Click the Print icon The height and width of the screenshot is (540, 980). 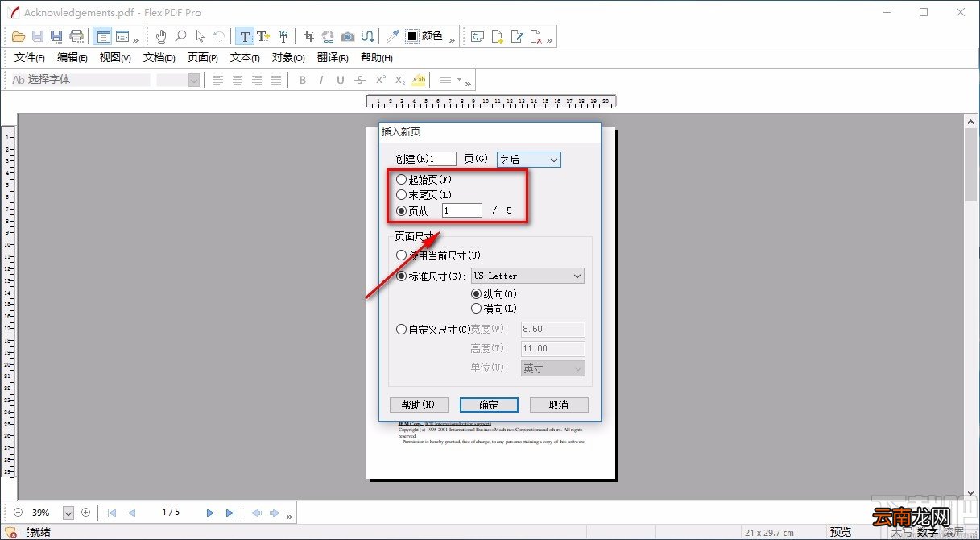coord(76,36)
